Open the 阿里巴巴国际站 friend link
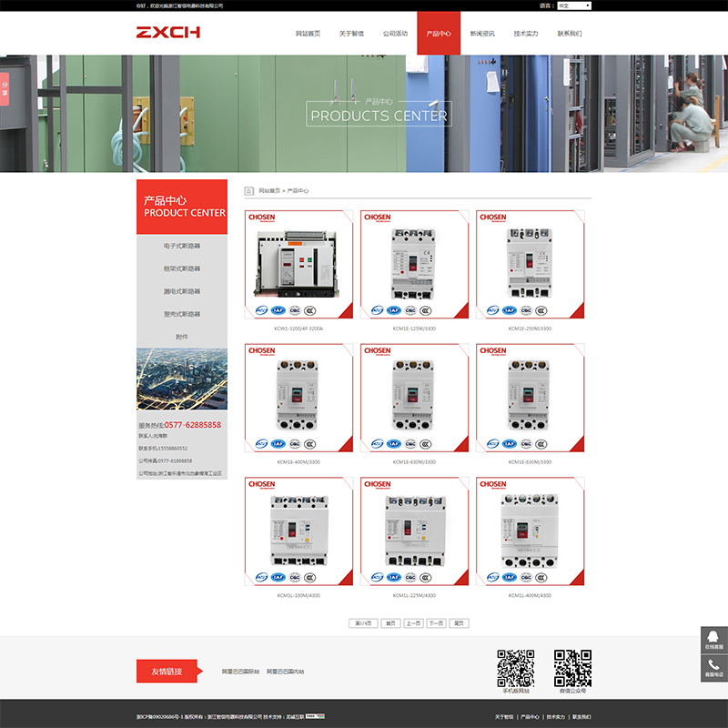The width and height of the screenshot is (728, 728). click(240, 672)
